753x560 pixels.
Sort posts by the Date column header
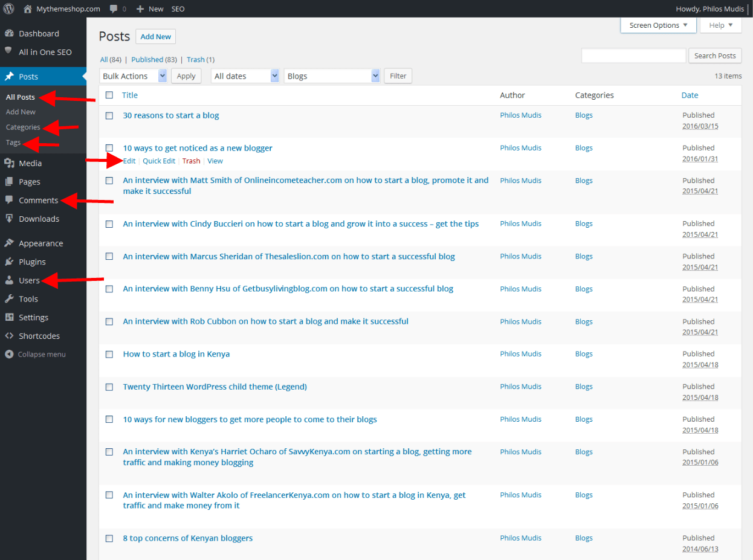point(690,95)
